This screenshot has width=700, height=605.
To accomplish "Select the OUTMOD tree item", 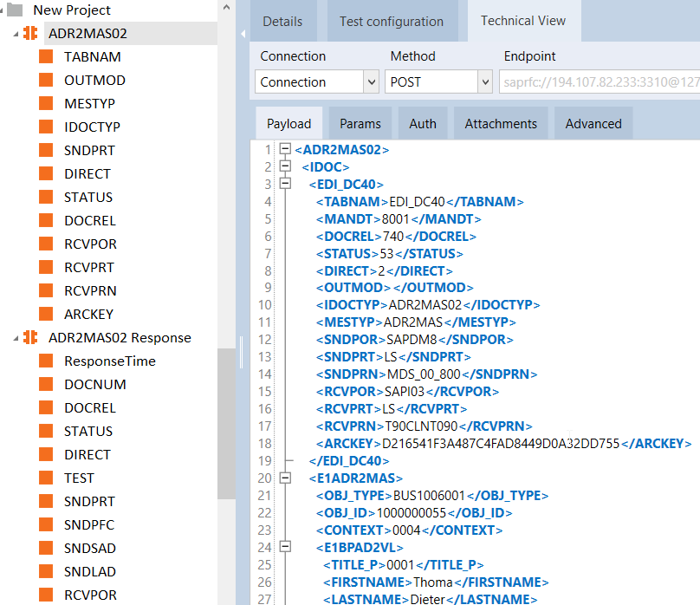I will (94, 81).
